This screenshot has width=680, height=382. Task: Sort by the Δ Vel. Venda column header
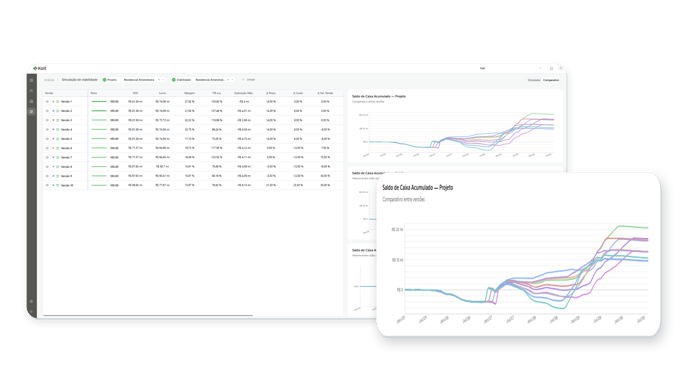tap(325, 93)
